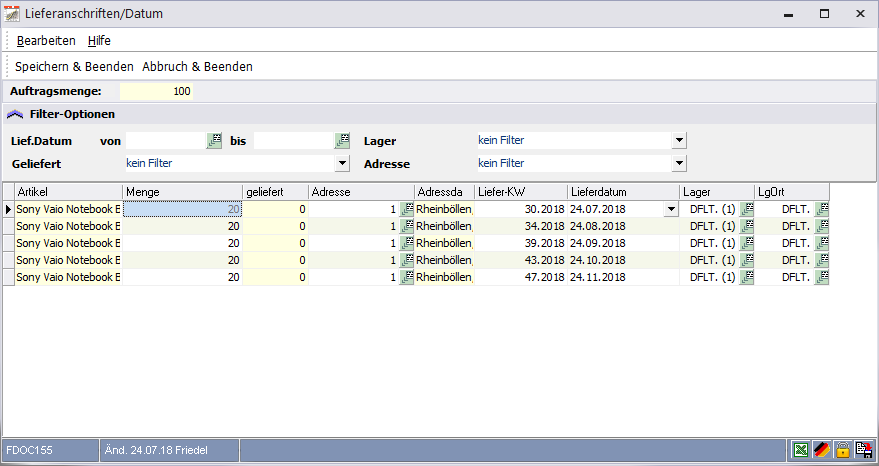Click the Menge column header

182,192
